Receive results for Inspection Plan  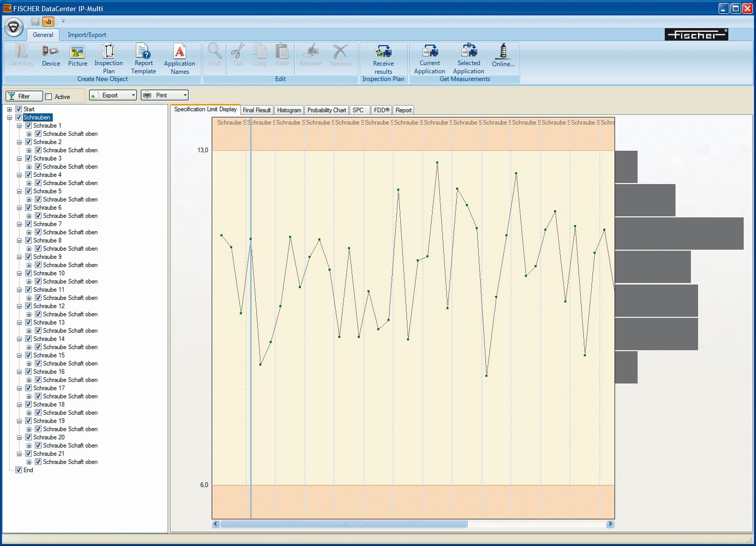point(383,59)
